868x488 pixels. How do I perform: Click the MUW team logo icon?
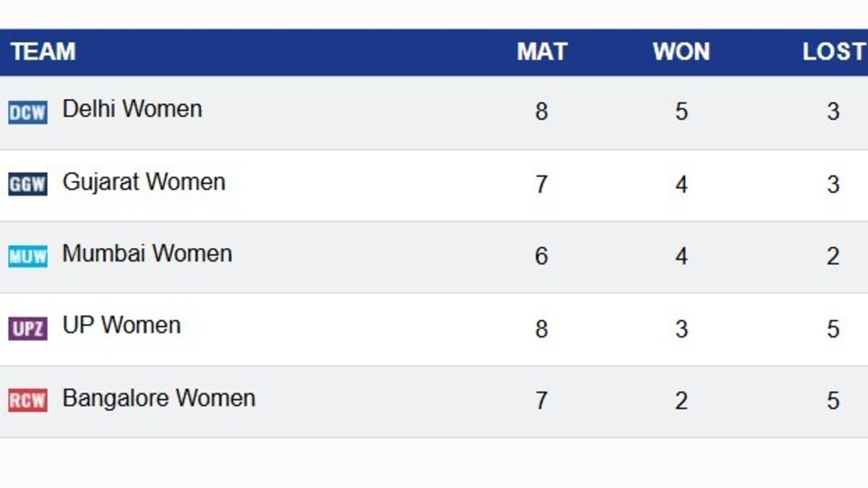27,256
